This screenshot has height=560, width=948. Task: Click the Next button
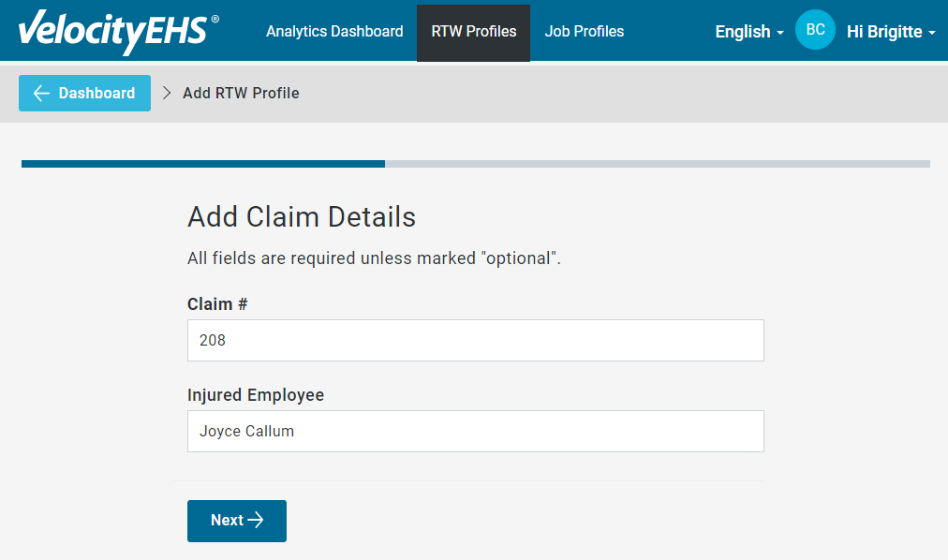(x=237, y=521)
